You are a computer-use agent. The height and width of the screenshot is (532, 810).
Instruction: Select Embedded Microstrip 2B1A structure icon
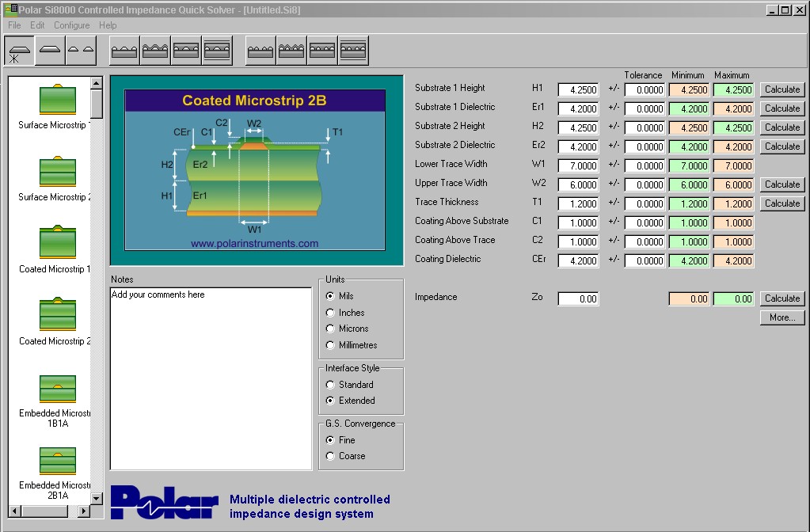tap(57, 461)
